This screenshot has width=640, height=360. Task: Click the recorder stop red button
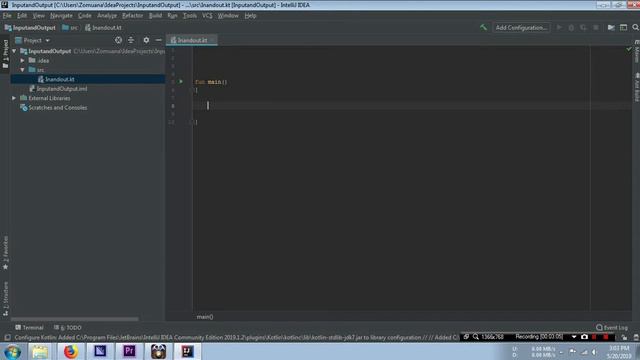pyautogui.click(x=606, y=337)
